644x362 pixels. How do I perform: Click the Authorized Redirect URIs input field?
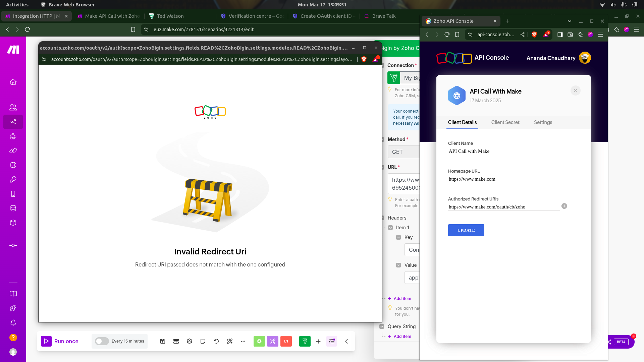pyautogui.click(x=503, y=207)
